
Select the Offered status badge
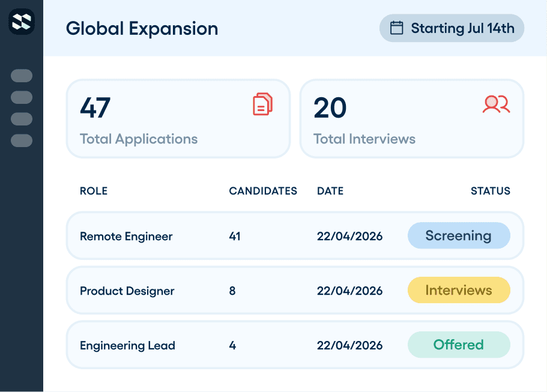pos(459,345)
